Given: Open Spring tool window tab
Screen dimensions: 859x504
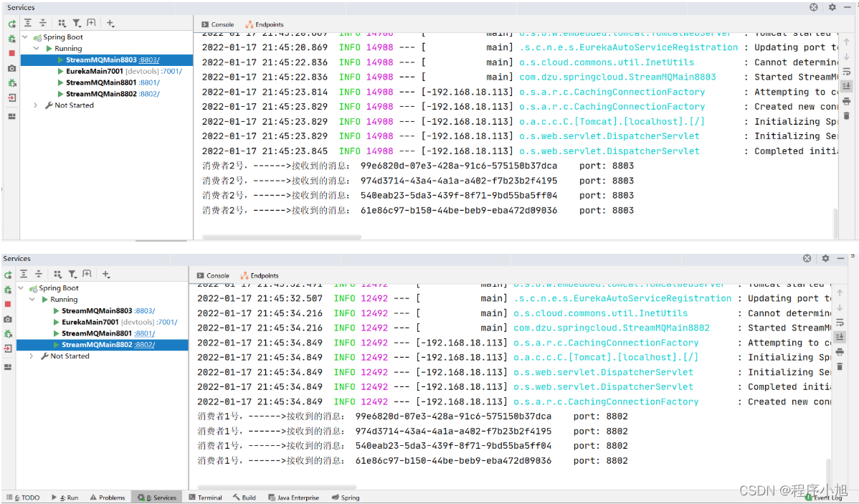Looking at the screenshot, I should coord(346,498).
